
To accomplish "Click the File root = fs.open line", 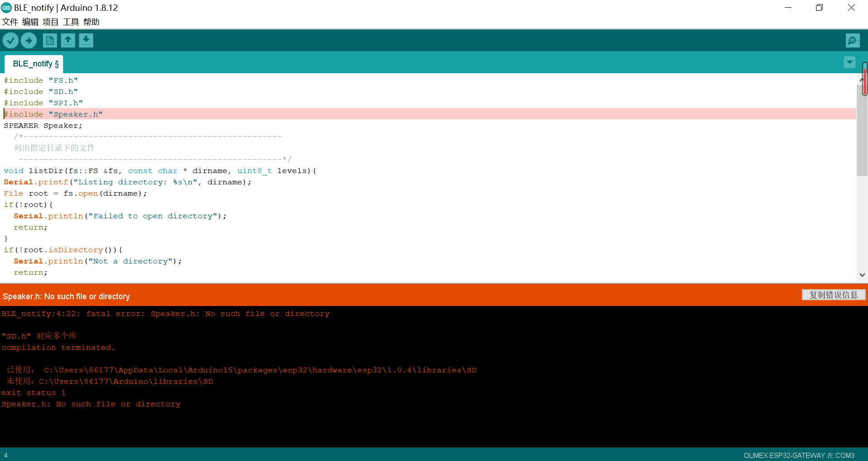I will coord(75,193).
